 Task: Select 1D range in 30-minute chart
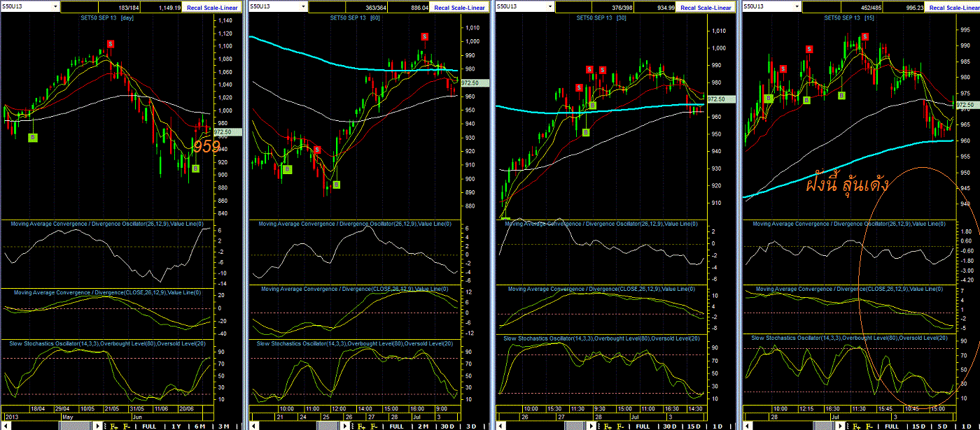(x=717, y=426)
